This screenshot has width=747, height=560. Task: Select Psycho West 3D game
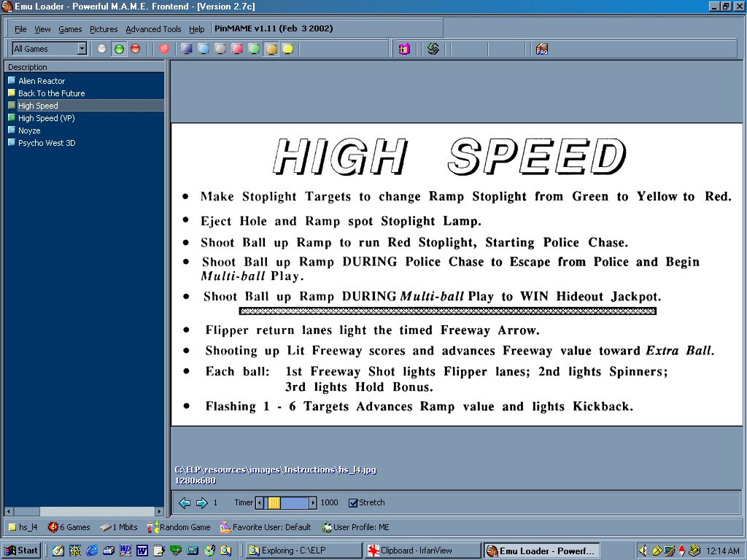click(x=47, y=143)
